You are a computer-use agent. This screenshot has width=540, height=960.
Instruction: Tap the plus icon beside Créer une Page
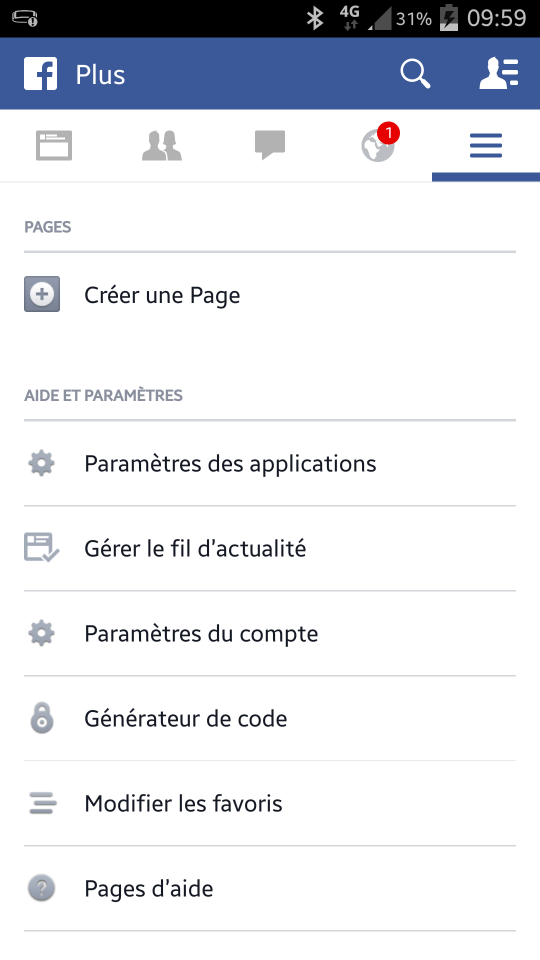click(x=42, y=294)
